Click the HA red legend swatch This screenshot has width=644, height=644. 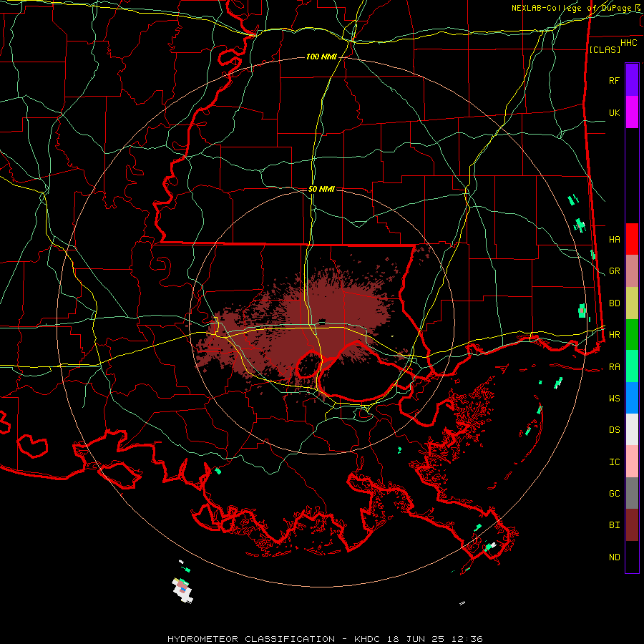(x=632, y=239)
